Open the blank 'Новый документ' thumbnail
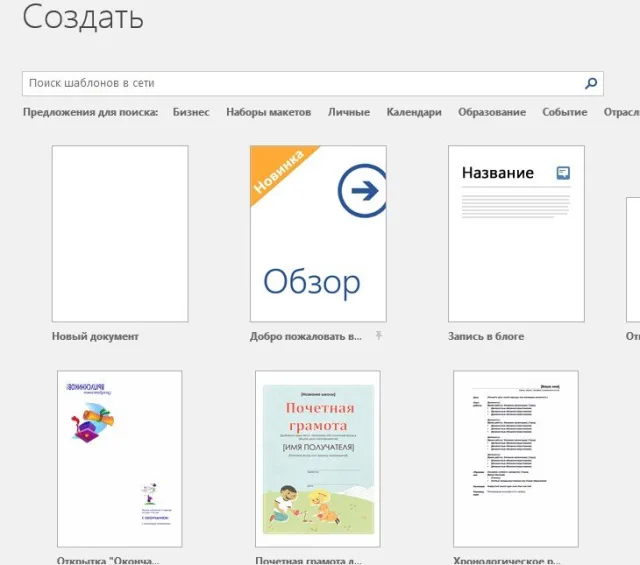Screen dimensions: 640x565 tap(120, 234)
